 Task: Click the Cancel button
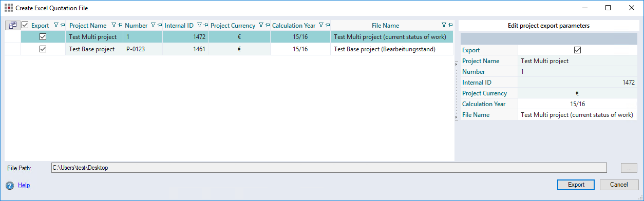[x=618, y=185]
